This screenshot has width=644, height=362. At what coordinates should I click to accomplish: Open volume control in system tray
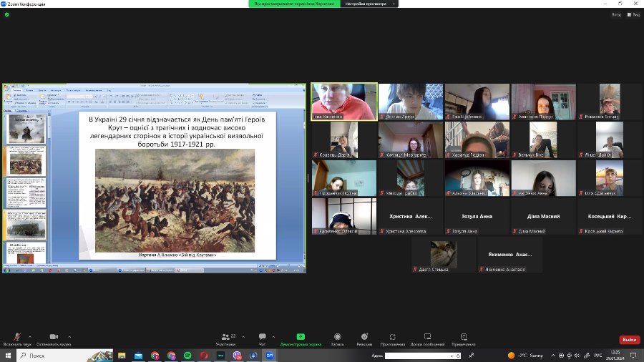(x=577, y=356)
